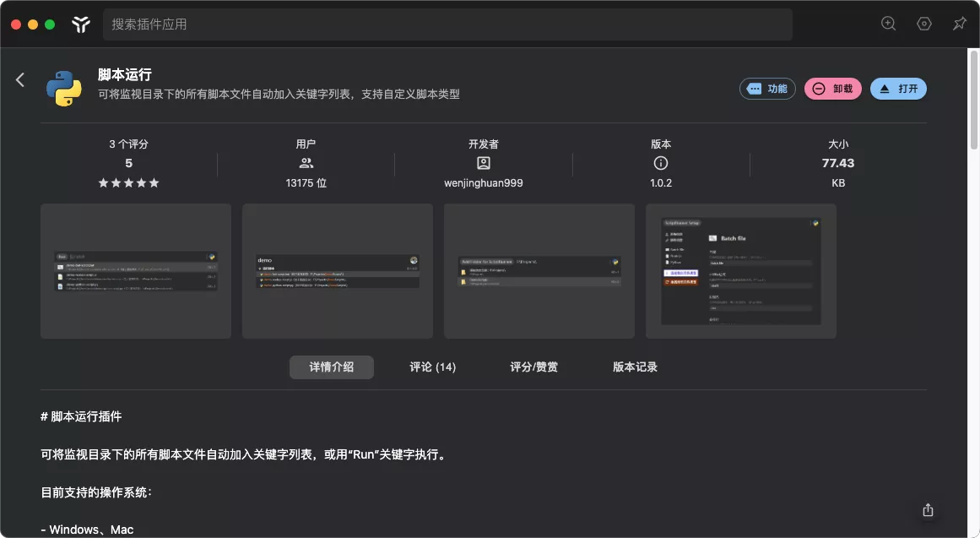Go back using the left chevron
Screen dimensions: 980x538
20,80
